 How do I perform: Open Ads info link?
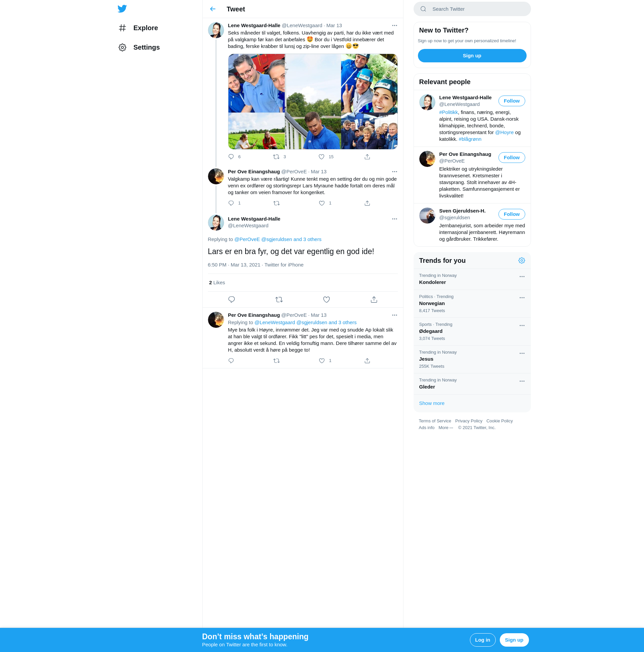click(x=426, y=428)
